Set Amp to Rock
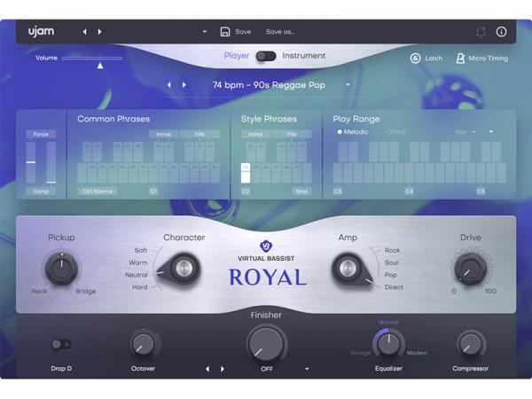This screenshot has height=399, width=532. tap(392, 250)
